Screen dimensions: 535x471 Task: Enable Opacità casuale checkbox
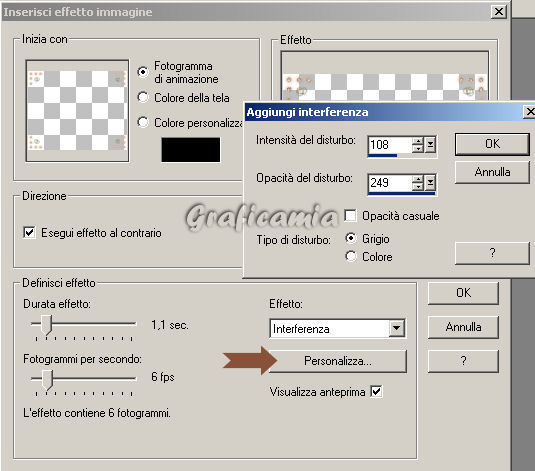point(350,216)
